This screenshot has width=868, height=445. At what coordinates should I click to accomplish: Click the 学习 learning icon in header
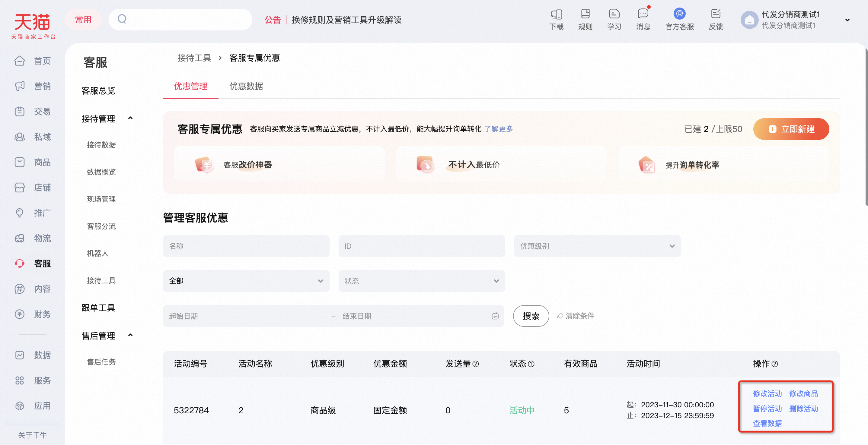pos(614,14)
